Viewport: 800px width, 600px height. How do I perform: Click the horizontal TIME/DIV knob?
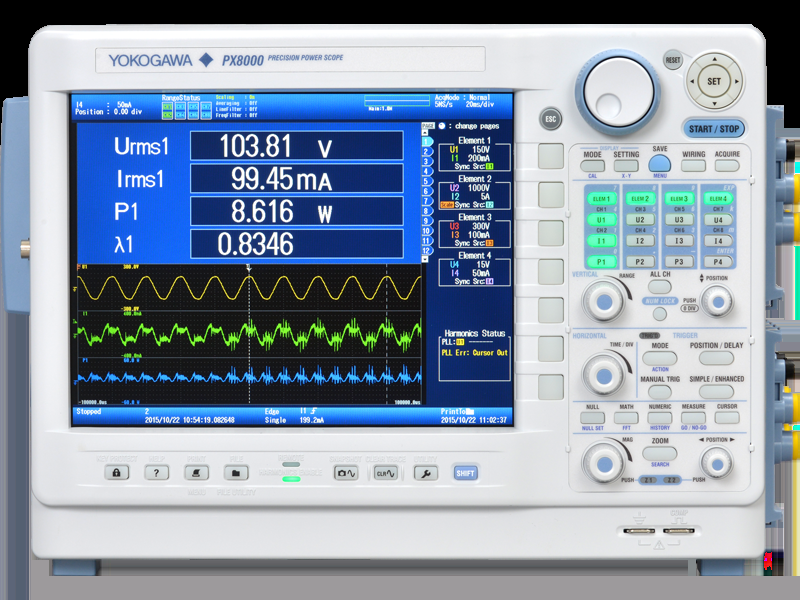point(604,377)
